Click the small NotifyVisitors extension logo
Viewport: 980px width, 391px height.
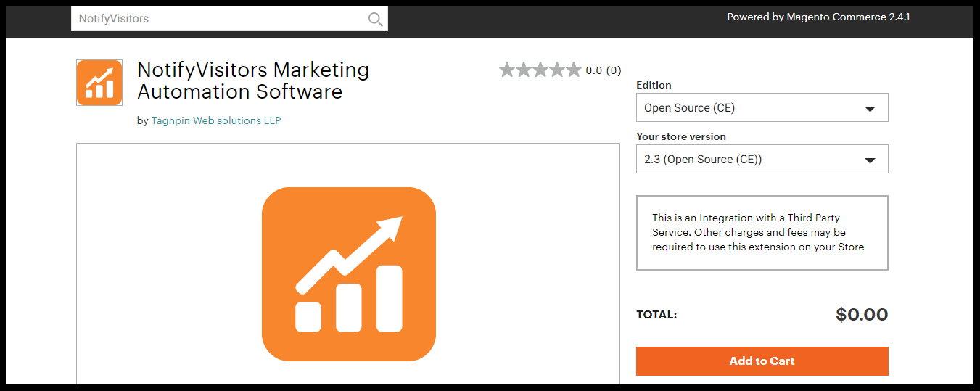point(99,83)
